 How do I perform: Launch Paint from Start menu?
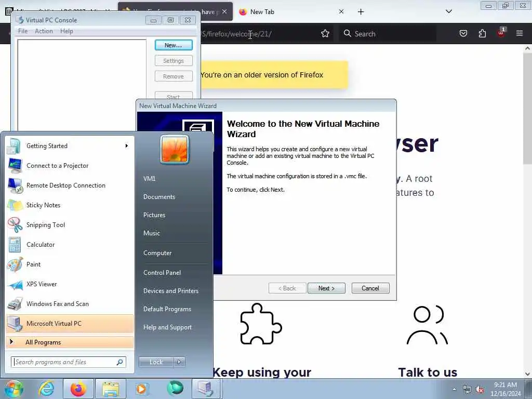tap(70, 264)
